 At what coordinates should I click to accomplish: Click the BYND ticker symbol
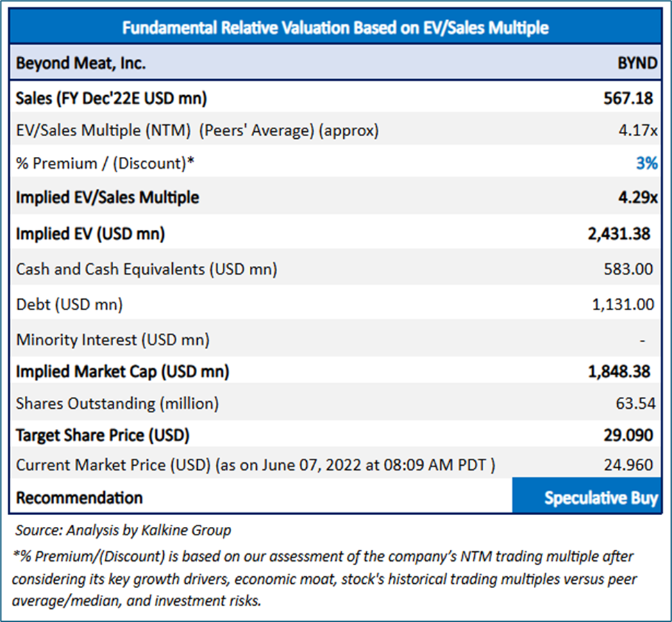click(637, 63)
